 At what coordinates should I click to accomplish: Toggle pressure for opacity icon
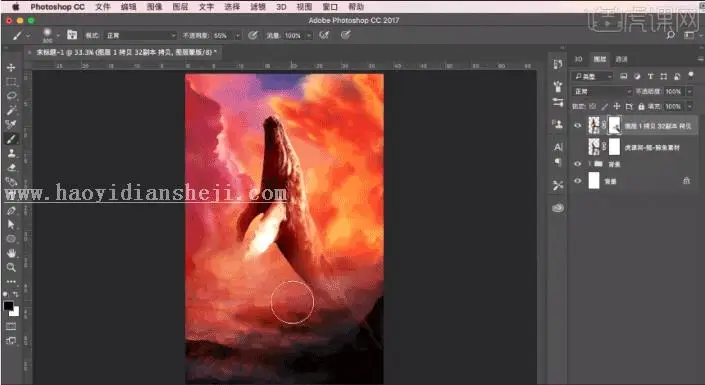coord(253,35)
